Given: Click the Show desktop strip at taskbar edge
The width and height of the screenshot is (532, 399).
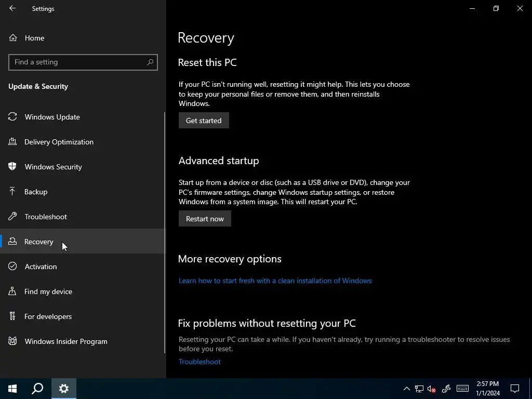Looking at the screenshot, I should click(530, 389).
